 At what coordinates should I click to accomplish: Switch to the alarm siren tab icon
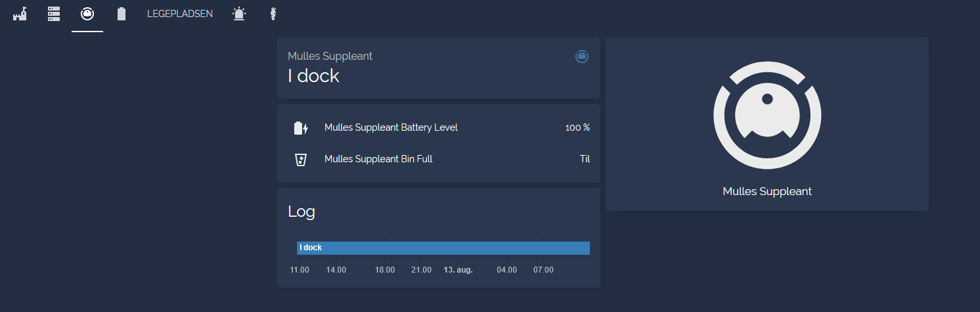(240, 14)
